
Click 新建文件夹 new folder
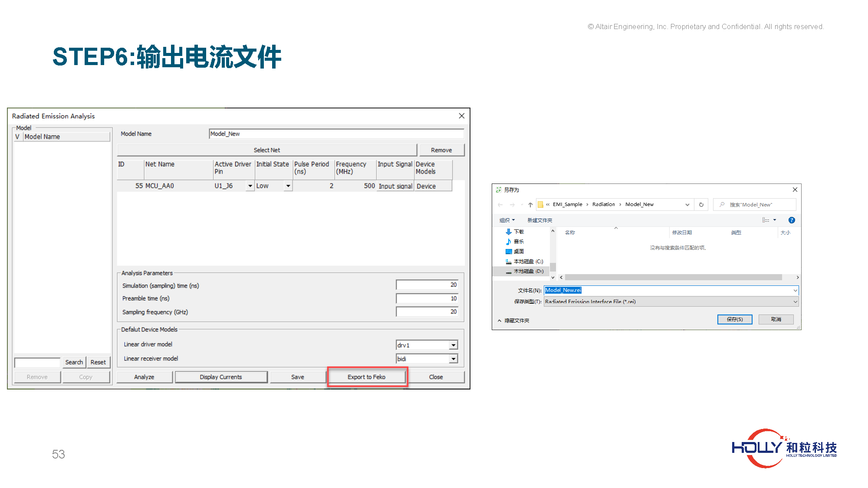click(539, 220)
